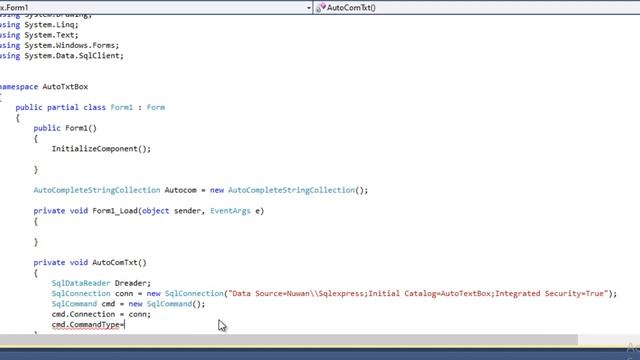The width and height of the screenshot is (640, 360).
Task: Click the connection string 'Data Source=Nuwan\\Sqlexpress'
Action: click(x=298, y=293)
